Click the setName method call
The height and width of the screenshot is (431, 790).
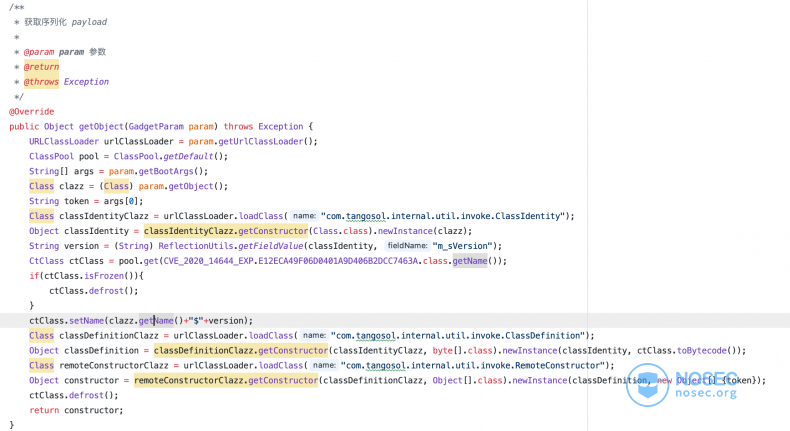(87, 321)
